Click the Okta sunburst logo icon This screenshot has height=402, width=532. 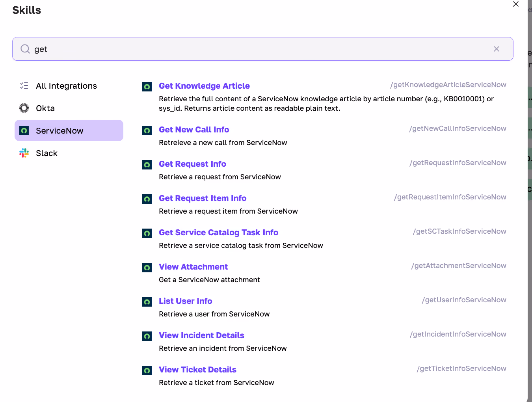pos(24,108)
